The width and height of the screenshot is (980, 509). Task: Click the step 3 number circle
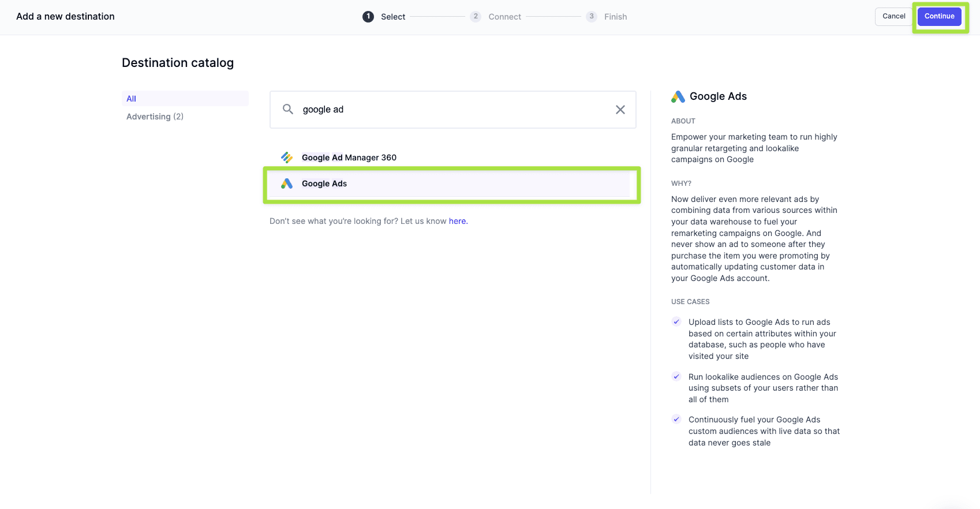coord(592,17)
